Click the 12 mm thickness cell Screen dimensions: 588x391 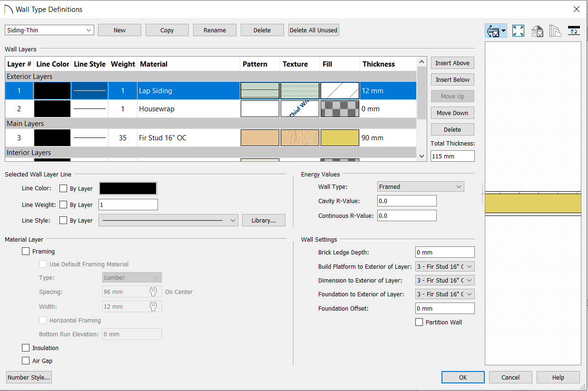point(388,90)
